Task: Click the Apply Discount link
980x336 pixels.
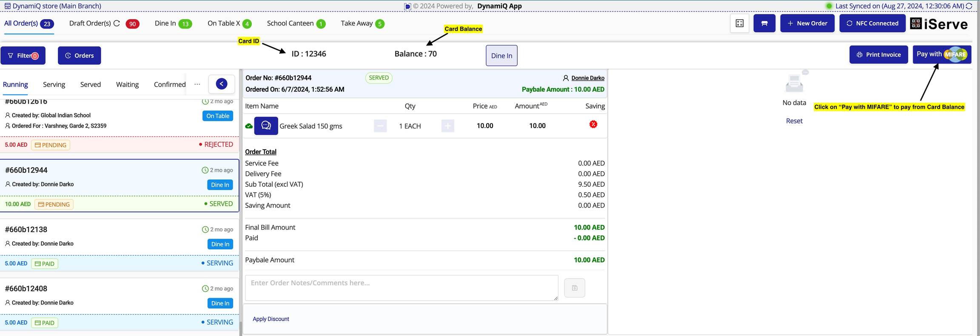Action: (x=271, y=319)
